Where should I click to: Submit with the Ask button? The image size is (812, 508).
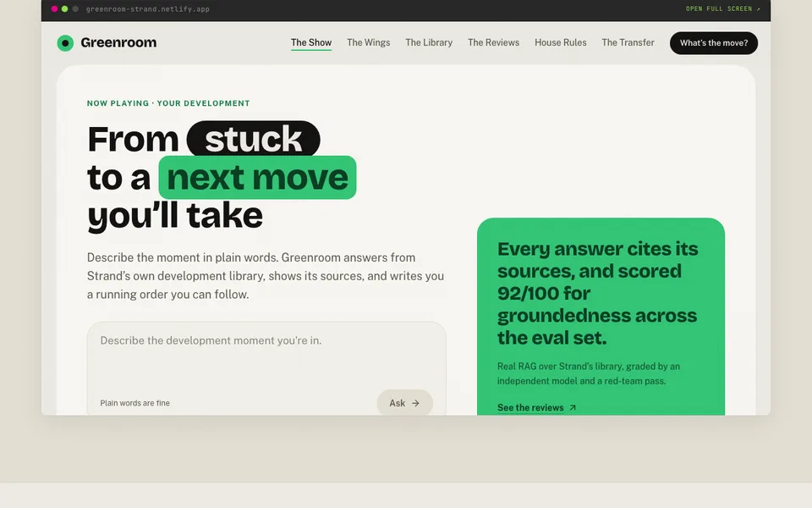point(404,403)
